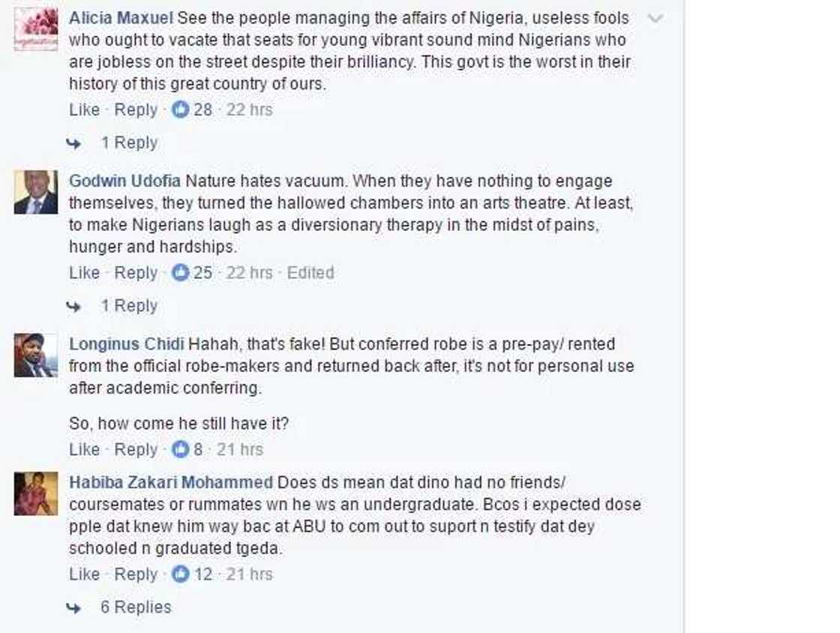
Task: Open the chevron menu on Alicia Maxuel's comment
Action: point(655,19)
